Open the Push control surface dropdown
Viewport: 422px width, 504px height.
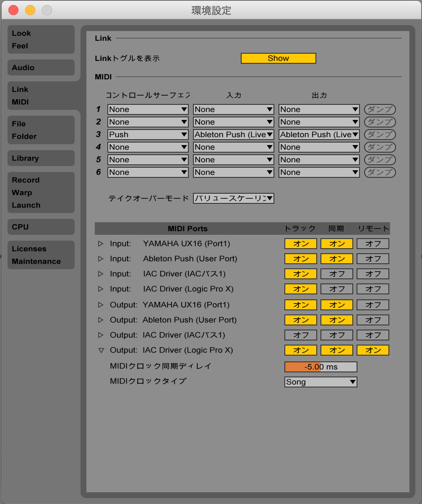[148, 135]
